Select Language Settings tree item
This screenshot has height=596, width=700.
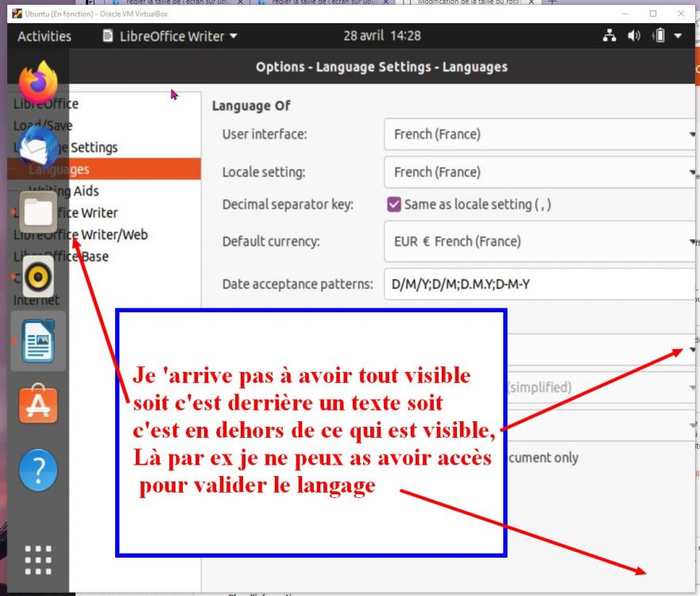[66, 147]
